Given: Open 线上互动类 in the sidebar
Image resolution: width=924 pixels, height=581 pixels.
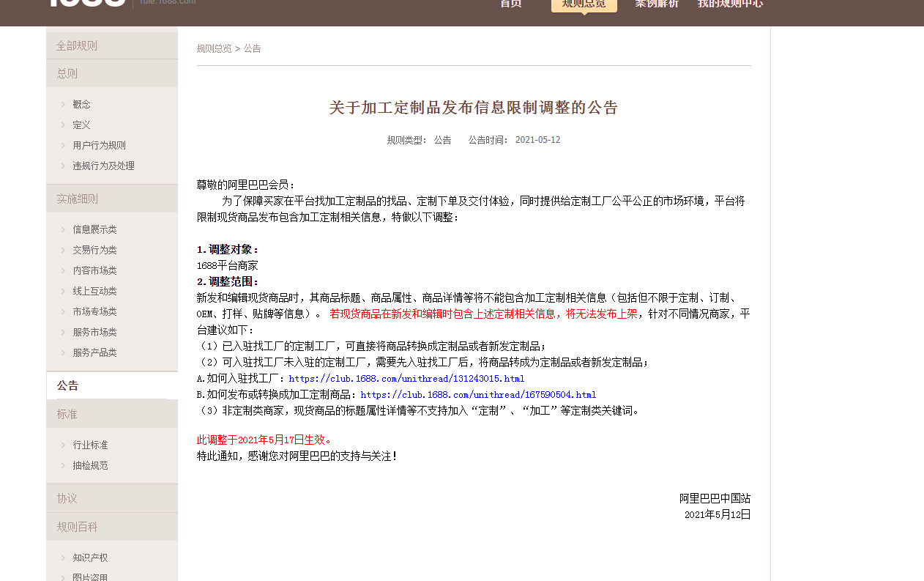Looking at the screenshot, I should click(x=94, y=291).
